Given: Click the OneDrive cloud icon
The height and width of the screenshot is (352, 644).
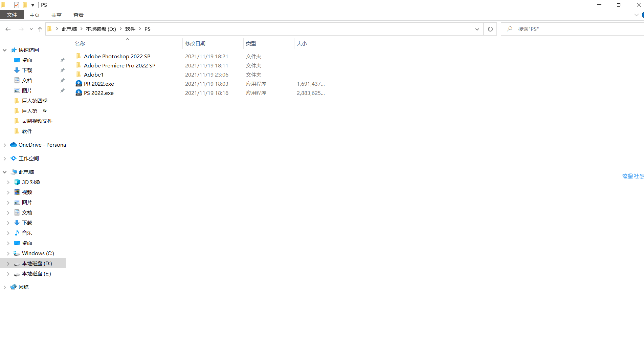Looking at the screenshot, I should [x=14, y=145].
